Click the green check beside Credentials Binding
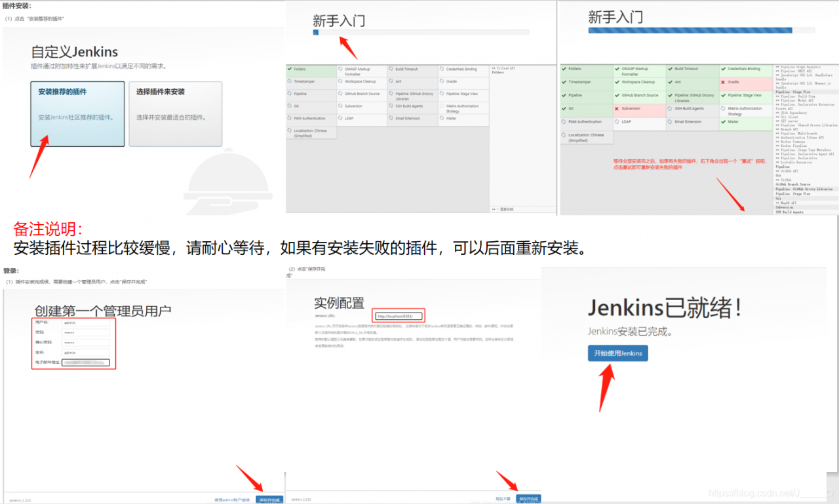 click(724, 69)
